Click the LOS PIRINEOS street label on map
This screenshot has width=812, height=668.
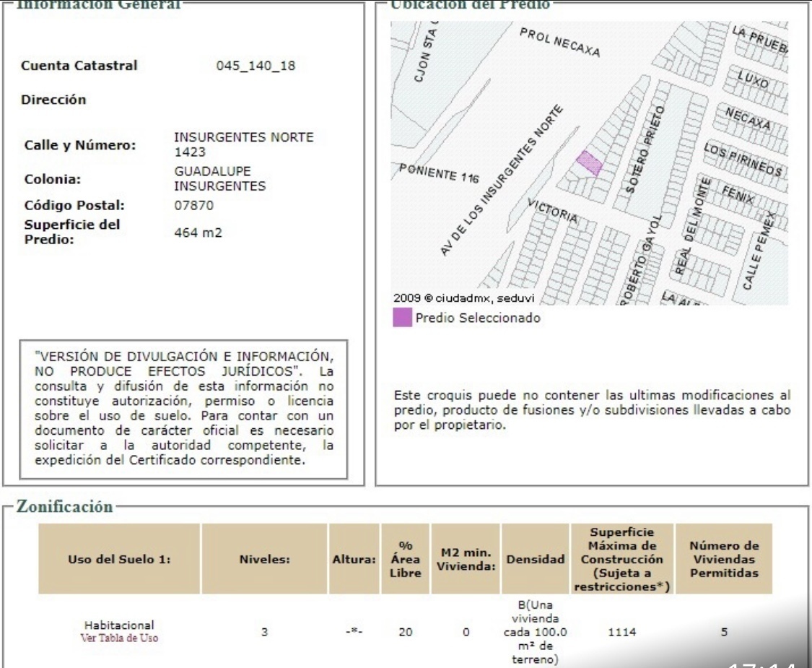coord(743,160)
